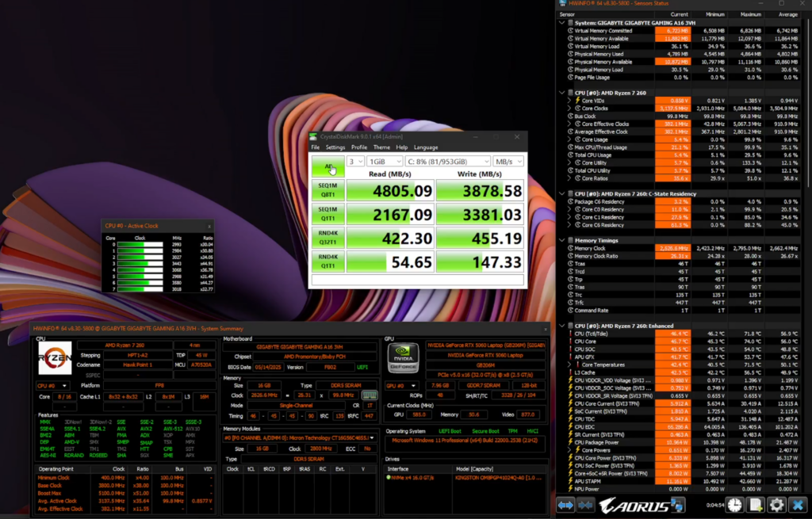This screenshot has width=812, height=519.
Task: Start logging with the document-plus icon
Action: [x=756, y=505]
